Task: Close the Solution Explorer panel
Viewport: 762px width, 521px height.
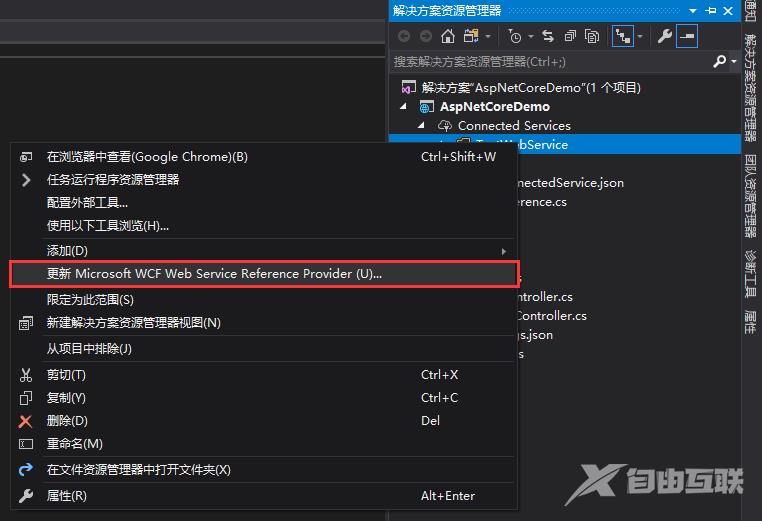Action: pos(728,11)
